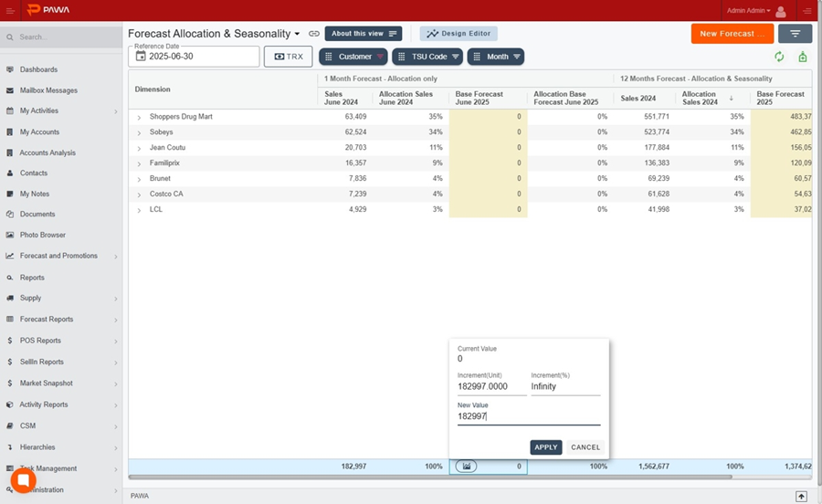This screenshot has width=822, height=504.
Task: Open Mailbox Messages
Action: click(48, 90)
